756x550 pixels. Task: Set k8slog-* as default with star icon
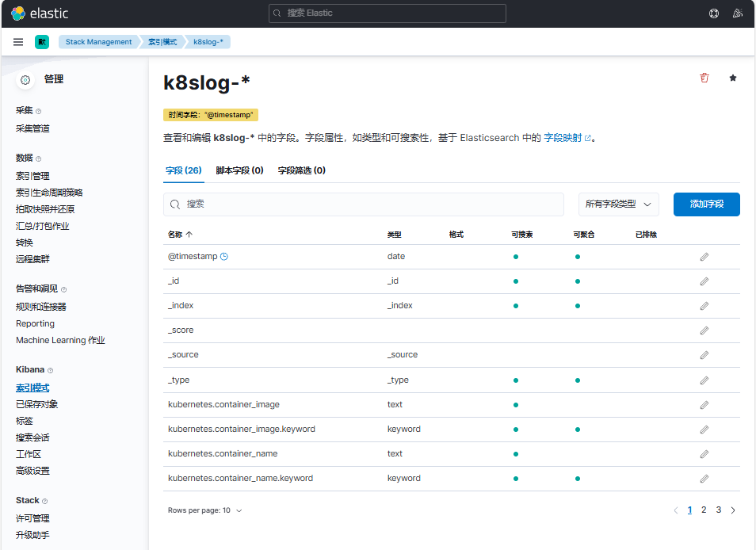point(733,78)
